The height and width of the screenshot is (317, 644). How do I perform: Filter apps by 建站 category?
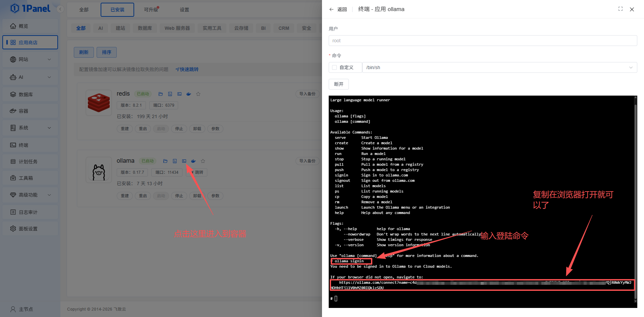[x=120, y=28]
